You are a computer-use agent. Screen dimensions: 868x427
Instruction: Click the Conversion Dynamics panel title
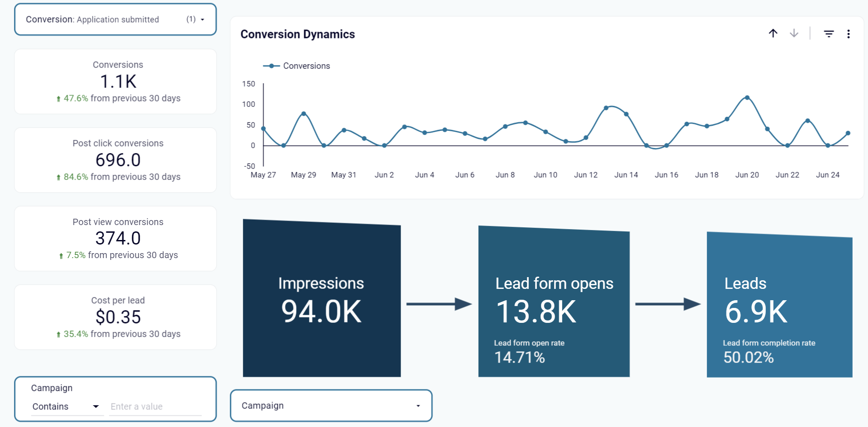click(x=298, y=34)
